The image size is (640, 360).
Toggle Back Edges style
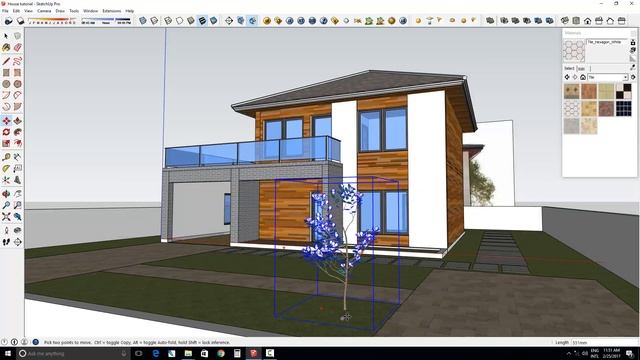pyautogui.click(x=154, y=20)
